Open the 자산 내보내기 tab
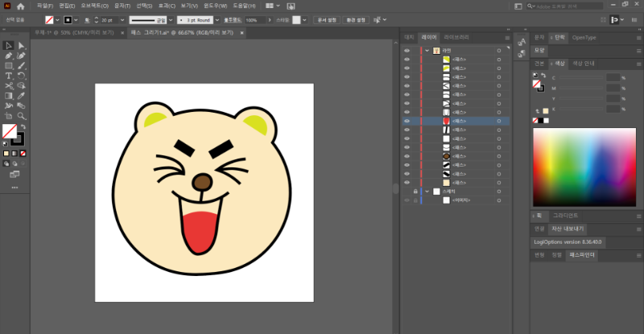 point(568,229)
